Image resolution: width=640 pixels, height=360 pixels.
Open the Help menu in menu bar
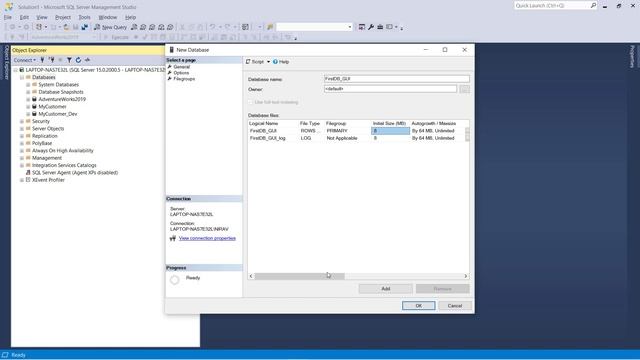click(x=131, y=17)
